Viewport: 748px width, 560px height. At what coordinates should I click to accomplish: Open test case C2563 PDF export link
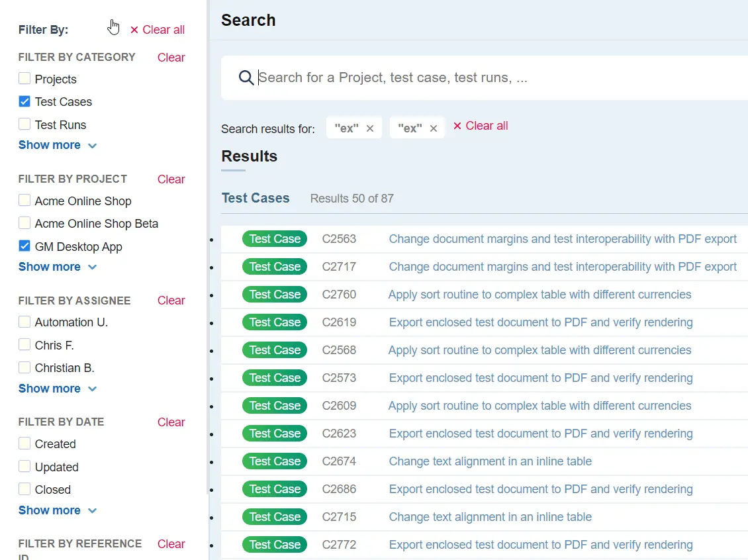[x=563, y=239]
